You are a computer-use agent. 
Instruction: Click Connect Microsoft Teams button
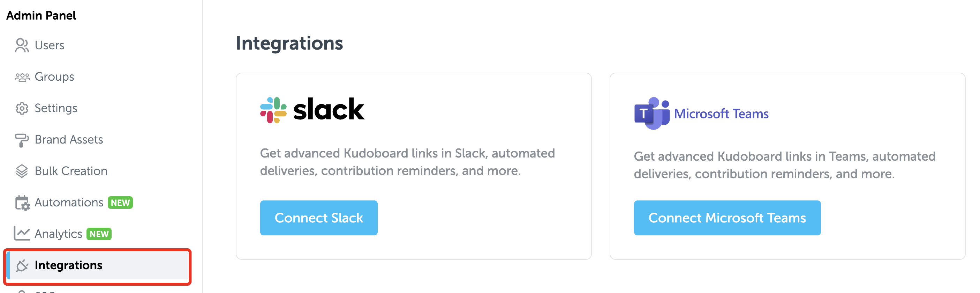coord(727,218)
